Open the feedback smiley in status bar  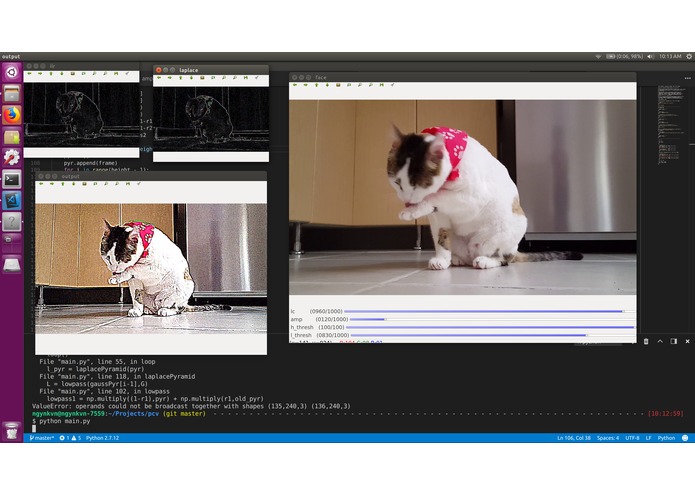click(685, 438)
